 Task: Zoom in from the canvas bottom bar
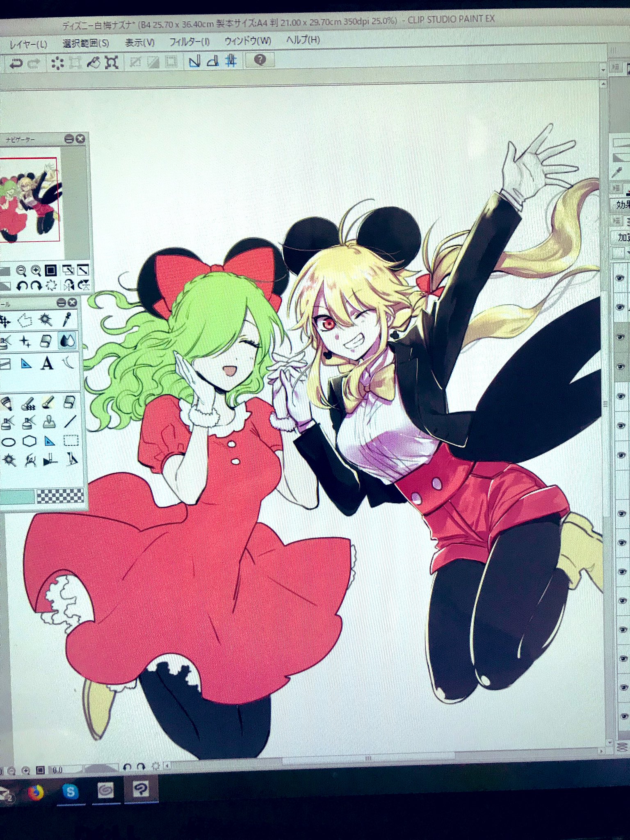pyautogui.click(x=25, y=771)
